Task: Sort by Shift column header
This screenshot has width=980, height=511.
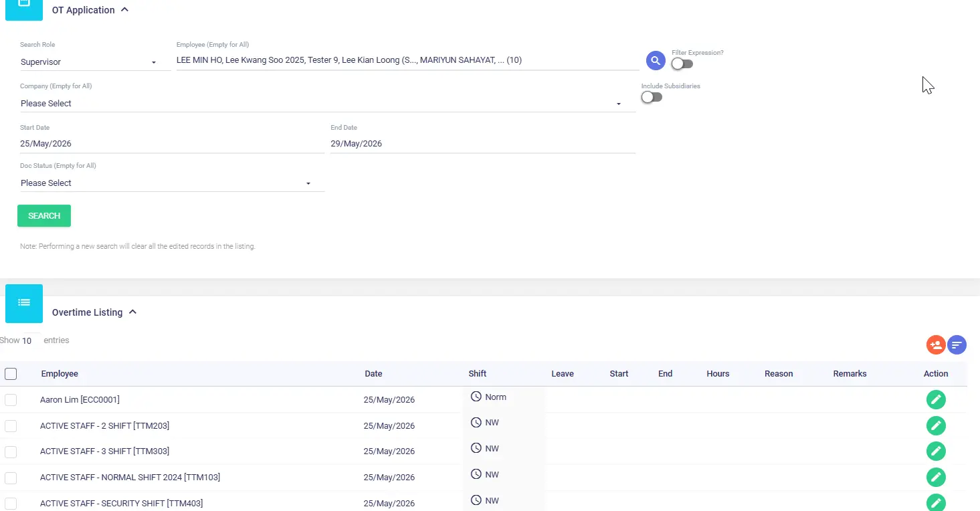Action: pyautogui.click(x=478, y=374)
